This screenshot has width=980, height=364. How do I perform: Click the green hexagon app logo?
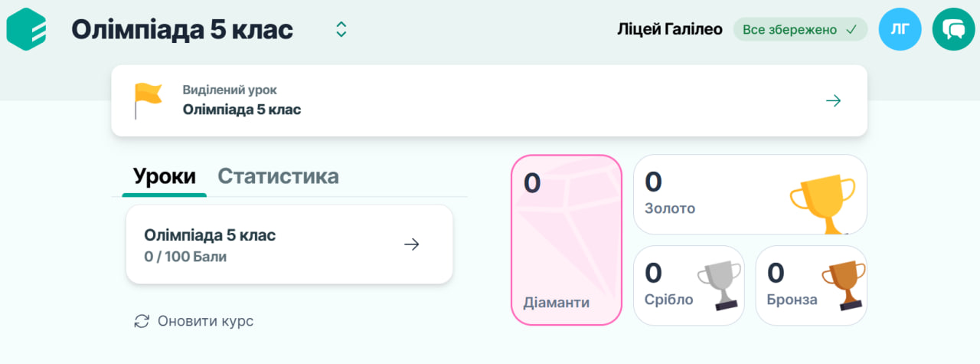tap(26, 30)
